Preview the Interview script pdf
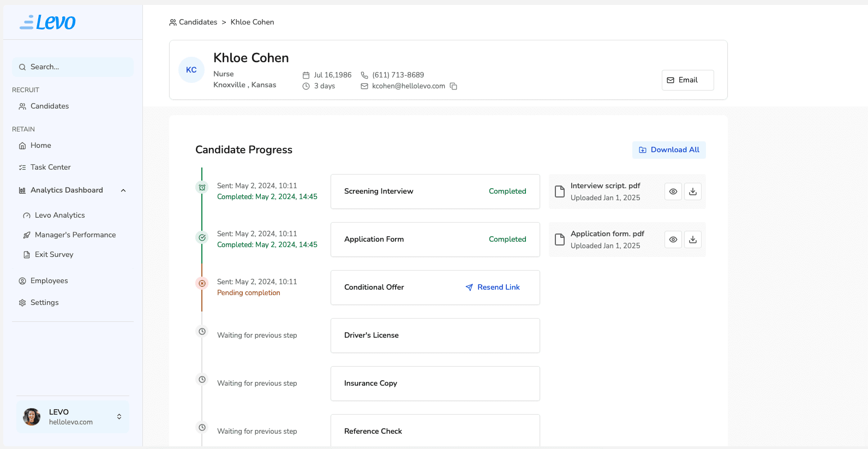 [673, 191]
